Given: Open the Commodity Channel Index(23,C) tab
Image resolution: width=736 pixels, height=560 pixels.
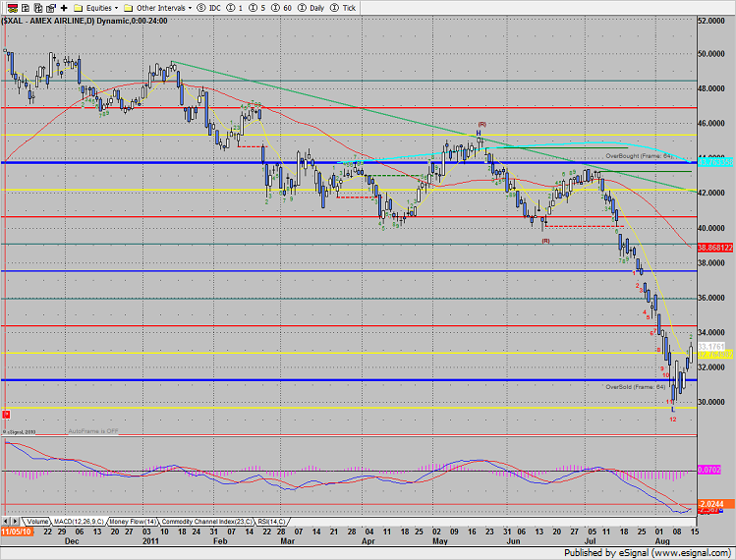Looking at the screenshot, I should pos(206,522).
